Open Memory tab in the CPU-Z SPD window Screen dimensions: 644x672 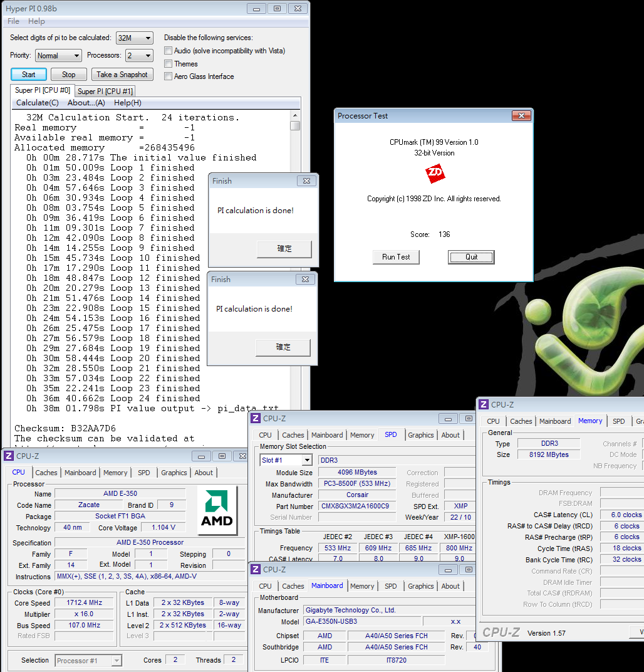(362, 435)
